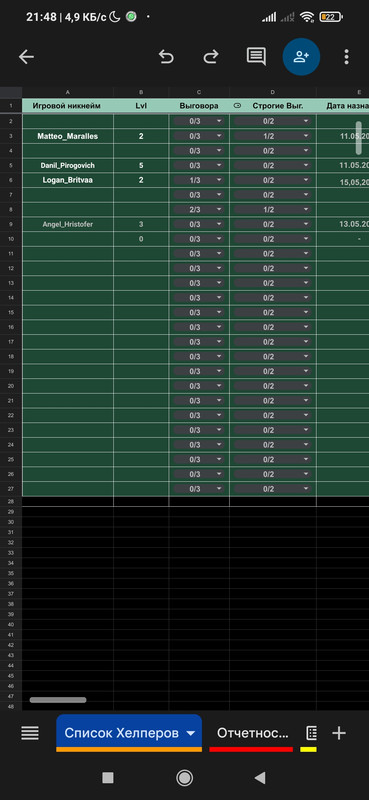Select the Игровой никнейм header cell
369x800 pixels.
click(x=68, y=106)
